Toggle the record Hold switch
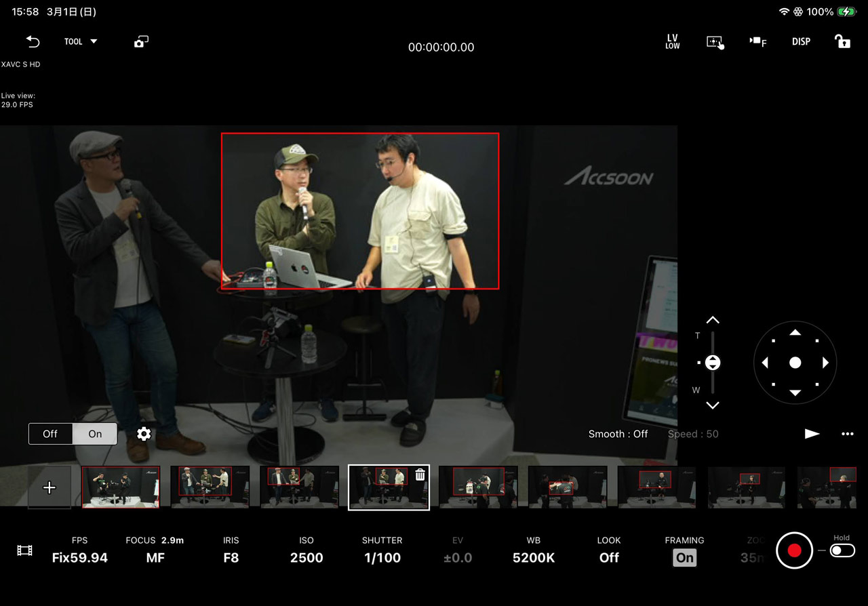The height and width of the screenshot is (606, 868). click(842, 550)
